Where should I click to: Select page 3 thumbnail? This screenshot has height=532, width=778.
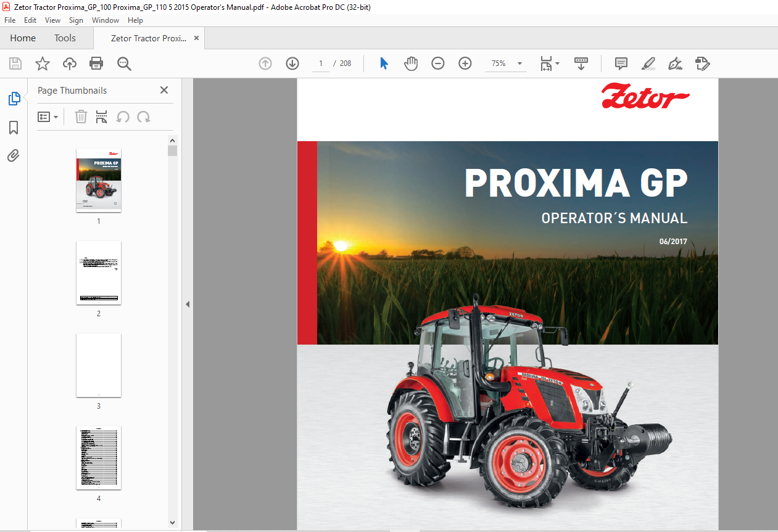click(99, 365)
